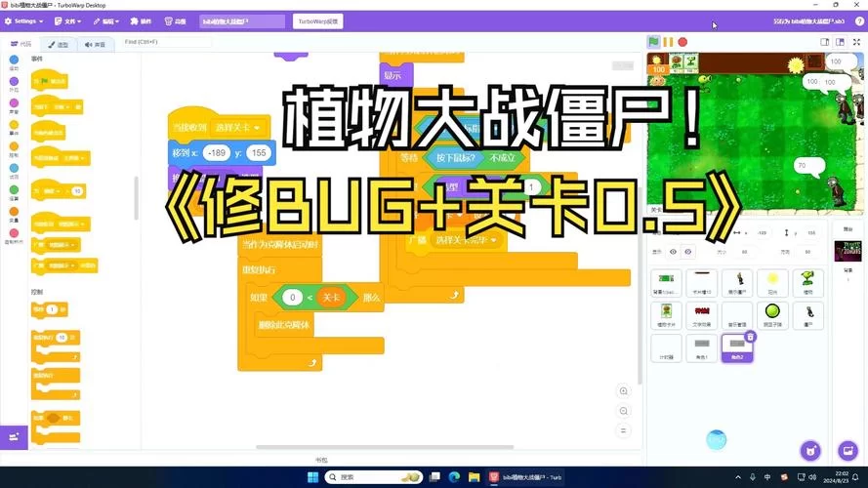Select the purple Looks category circle
The width and height of the screenshot is (868, 488).
click(14, 81)
